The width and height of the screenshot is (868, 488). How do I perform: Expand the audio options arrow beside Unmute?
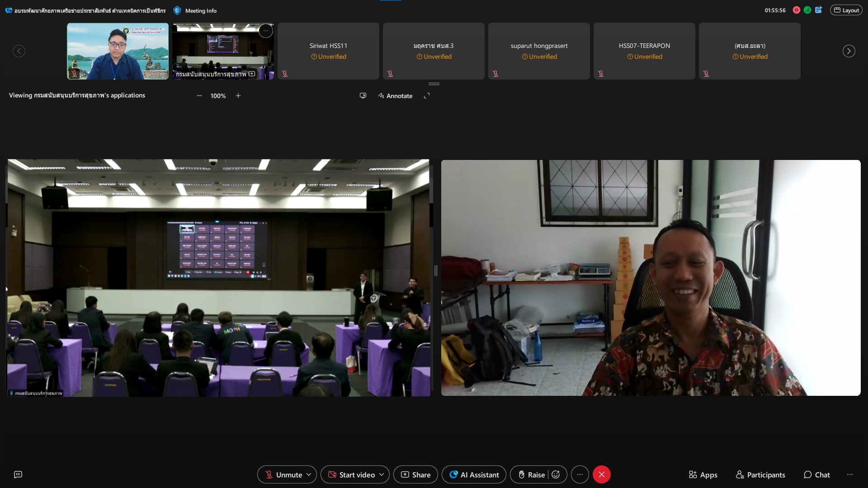tap(309, 474)
